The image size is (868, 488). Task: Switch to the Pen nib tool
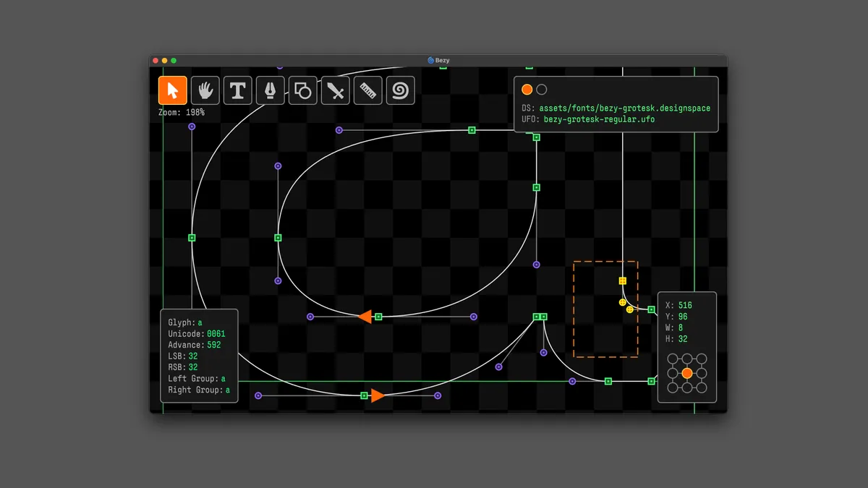tap(271, 90)
